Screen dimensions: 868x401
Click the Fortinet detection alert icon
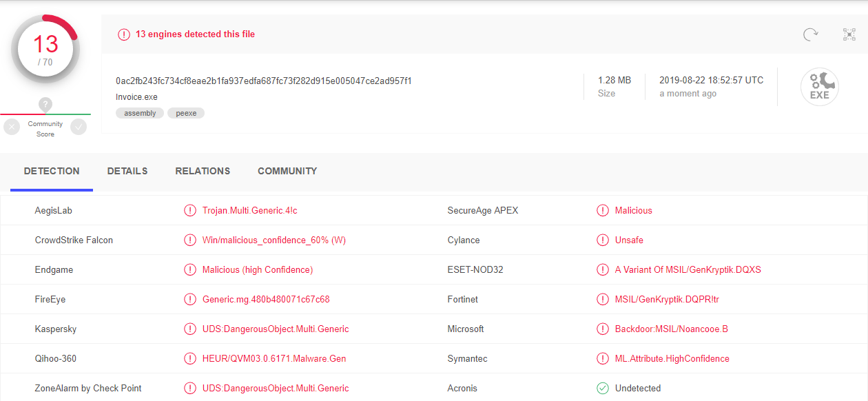click(x=603, y=300)
